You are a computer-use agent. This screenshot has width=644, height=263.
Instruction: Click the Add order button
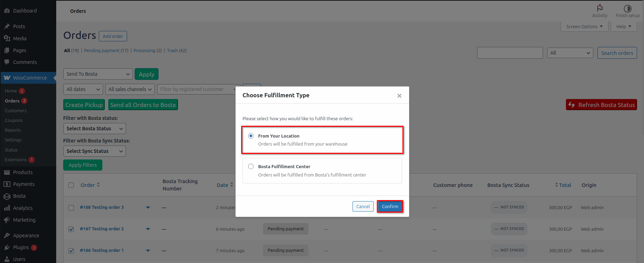[113, 36]
